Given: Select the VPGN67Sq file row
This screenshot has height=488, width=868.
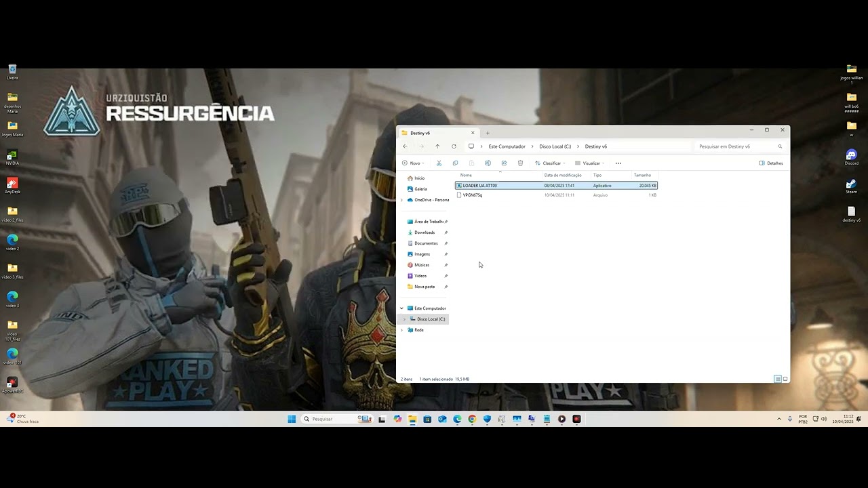Looking at the screenshot, I should click(556, 195).
